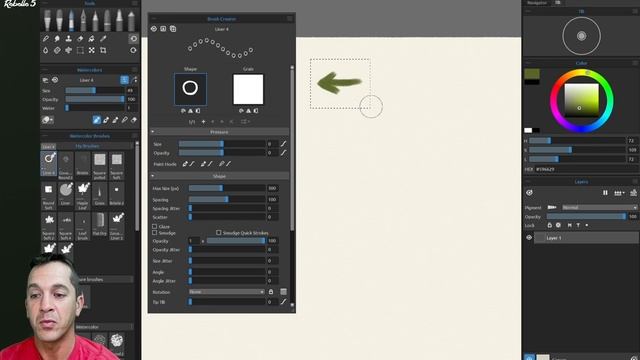Select the water drop tool
640x360 pixels.
click(46, 50)
